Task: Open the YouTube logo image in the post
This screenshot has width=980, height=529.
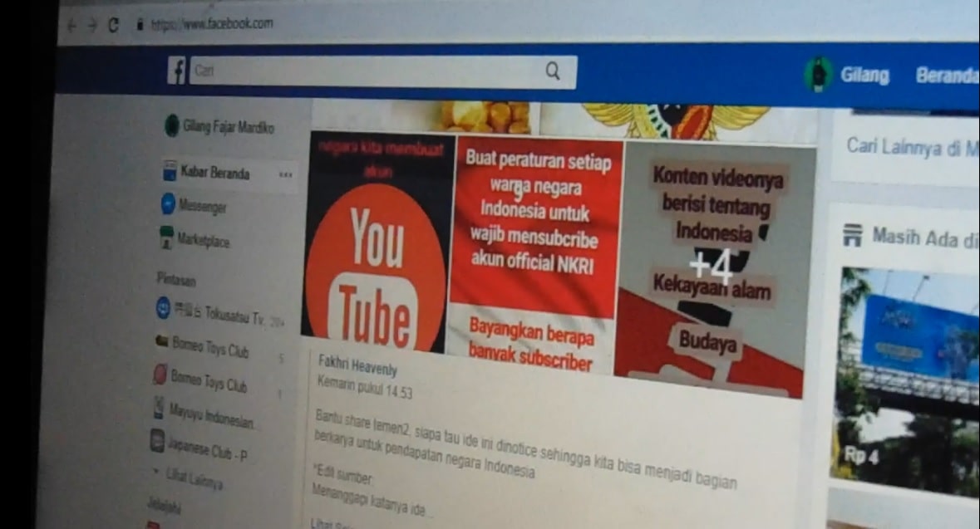Action: [377, 242]
